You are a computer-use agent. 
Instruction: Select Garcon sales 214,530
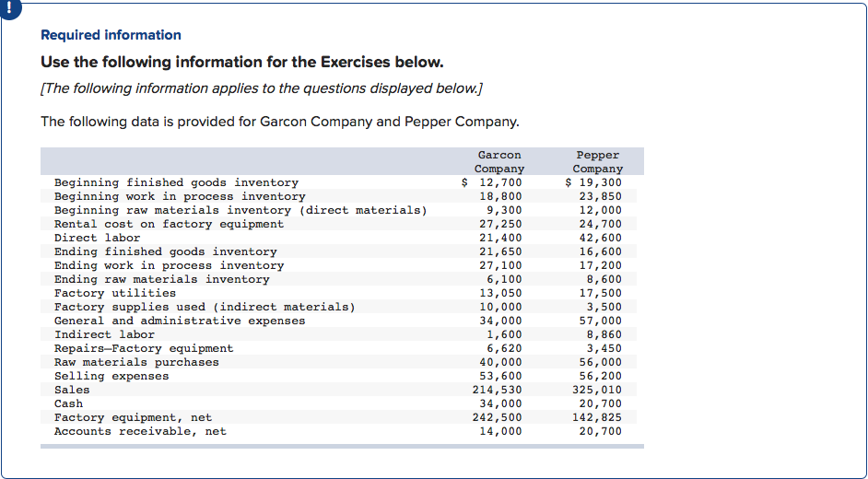(x=497, y=390)
